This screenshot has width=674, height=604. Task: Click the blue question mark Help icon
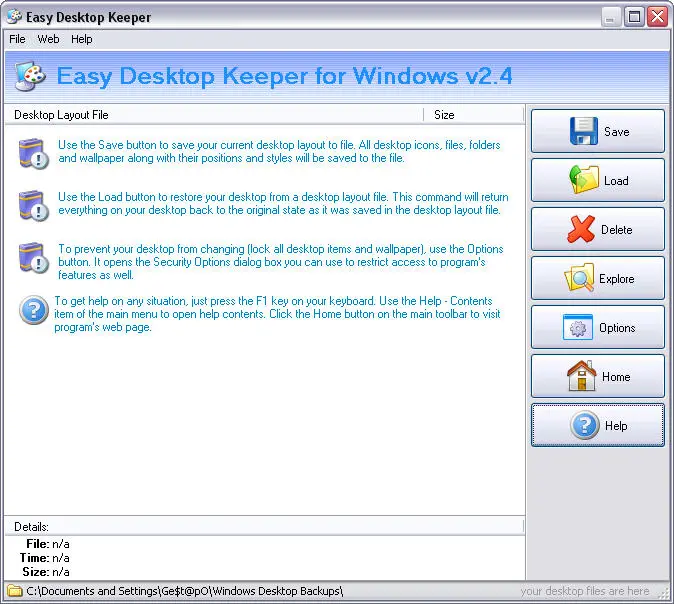[585, 425]
